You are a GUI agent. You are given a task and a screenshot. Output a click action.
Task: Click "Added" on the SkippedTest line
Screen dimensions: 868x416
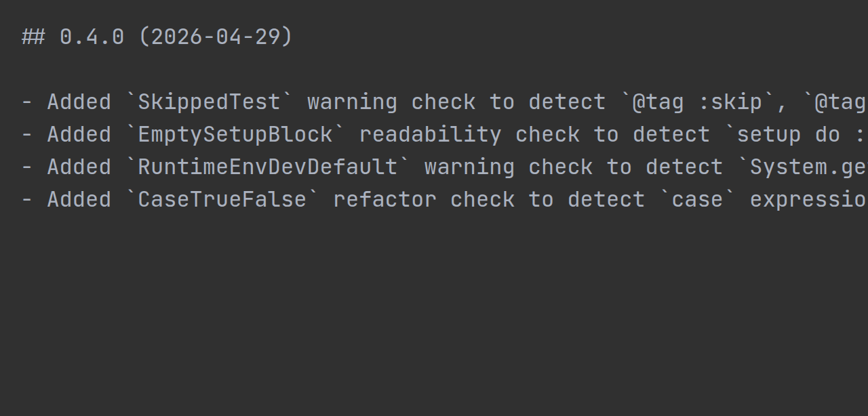pos(79,102)
